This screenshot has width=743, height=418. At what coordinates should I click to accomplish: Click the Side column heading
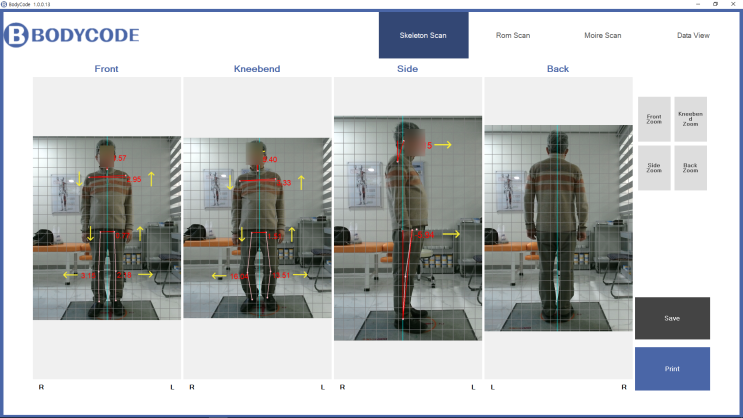pyautogui.click(x=408, y=69)
